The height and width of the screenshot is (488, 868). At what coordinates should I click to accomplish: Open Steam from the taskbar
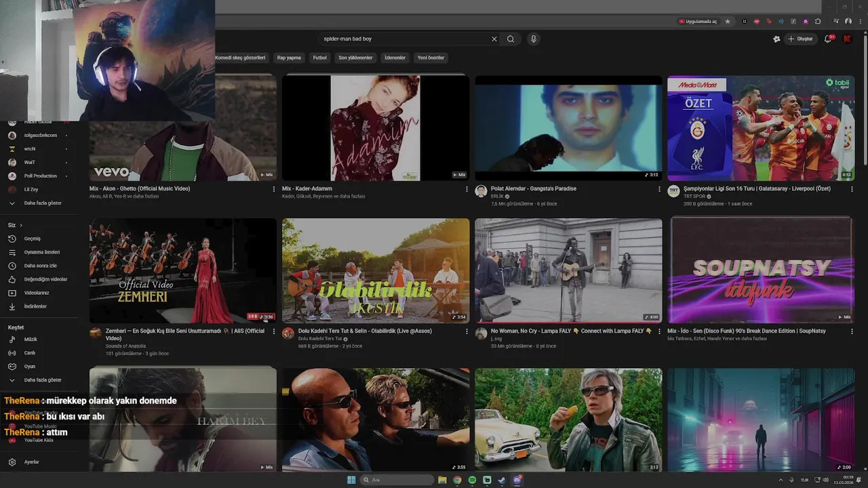[502, 480]
